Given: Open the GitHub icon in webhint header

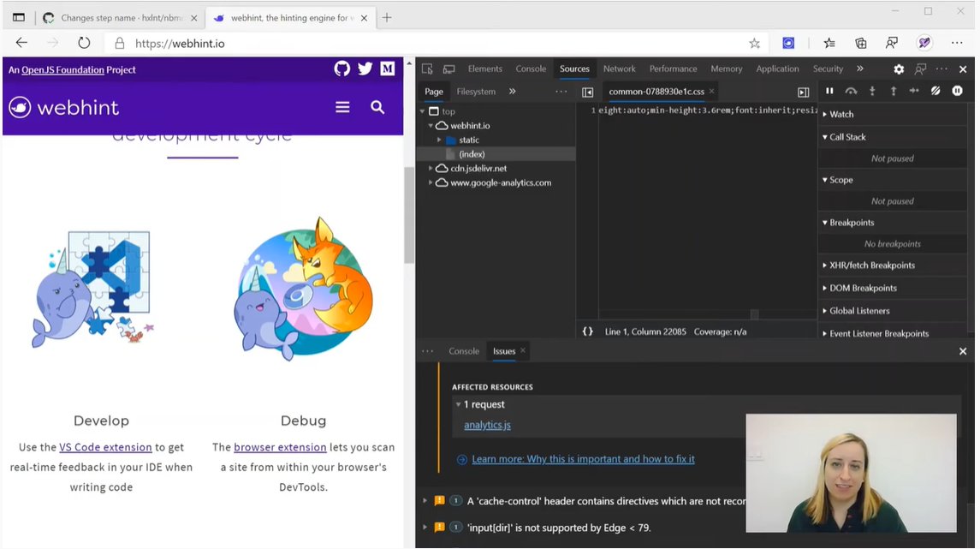Looking at the screenshot, I should [342, 69].
